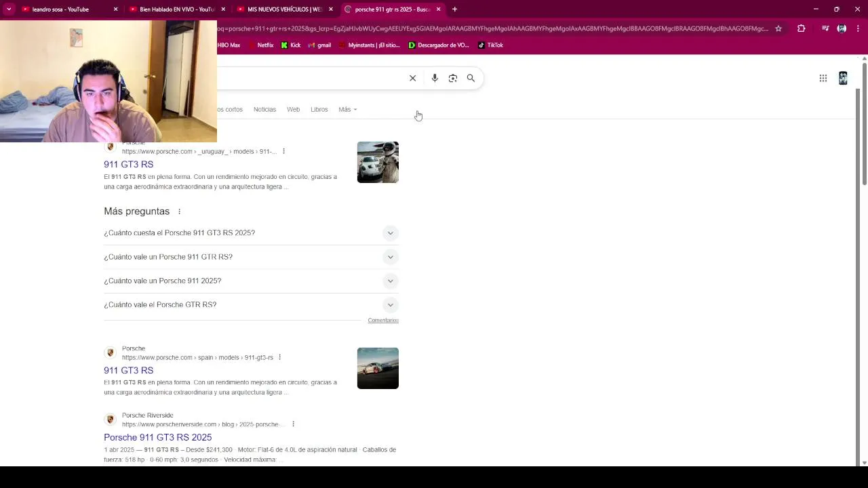Click the page vertical scrollbar thumb

pos(864,124)
